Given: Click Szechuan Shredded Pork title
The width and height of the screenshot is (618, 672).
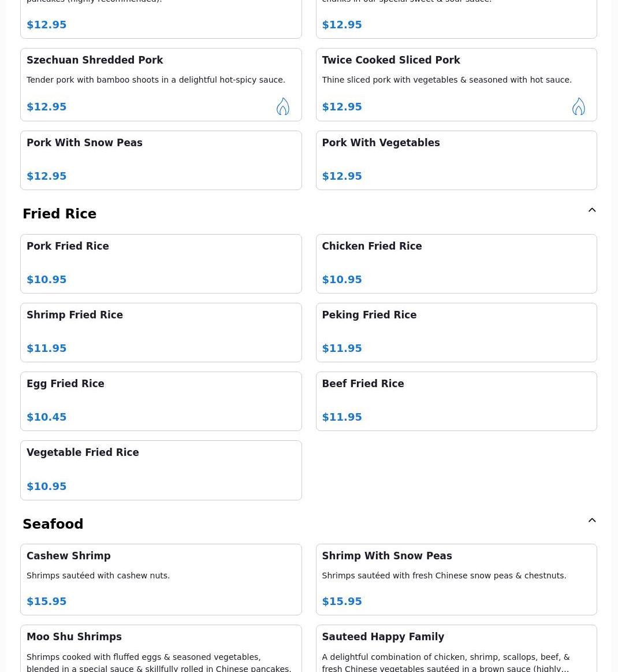Looking at the screenshot, I should tap(95, 60).
